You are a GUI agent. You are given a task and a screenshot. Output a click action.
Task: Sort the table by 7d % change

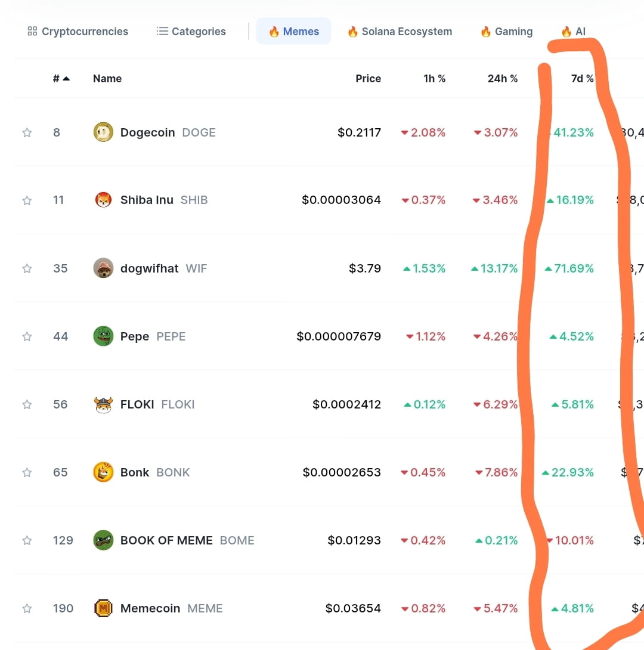(x=581, y=78)
